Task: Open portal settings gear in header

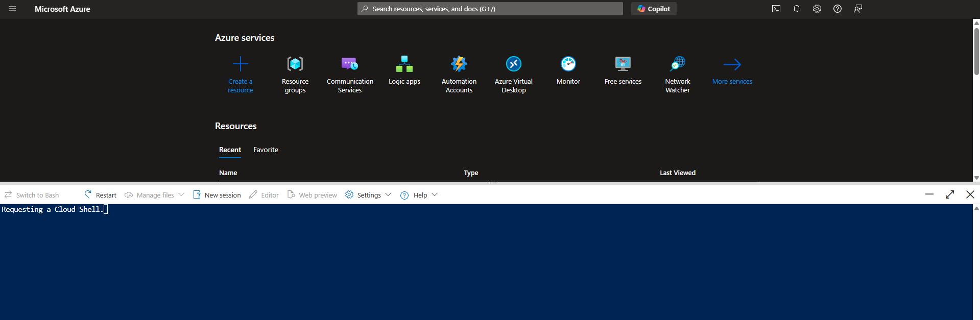Action: [817, 9]
